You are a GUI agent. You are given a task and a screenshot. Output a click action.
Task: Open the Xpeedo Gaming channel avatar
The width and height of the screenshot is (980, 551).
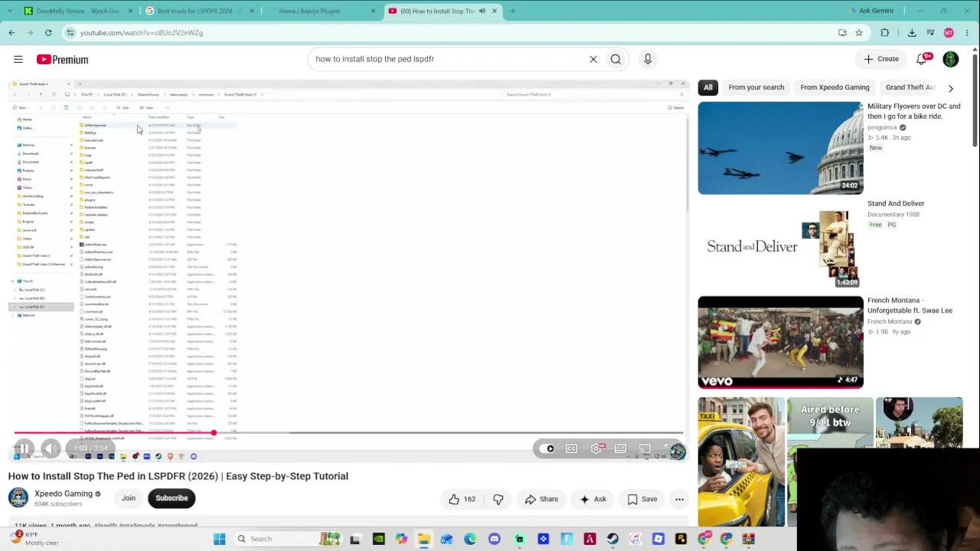18,498
